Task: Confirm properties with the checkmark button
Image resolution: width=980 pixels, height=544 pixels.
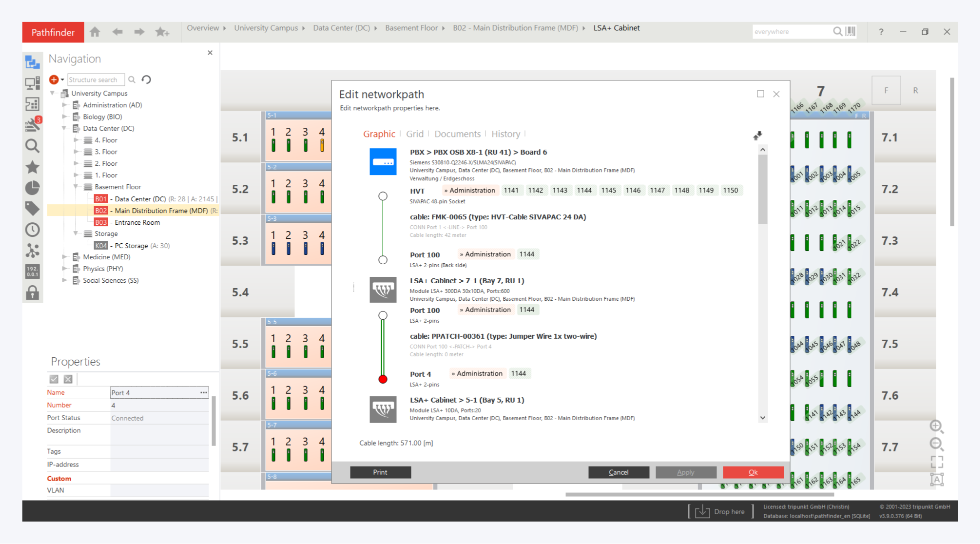Action: tap(54, 379)
